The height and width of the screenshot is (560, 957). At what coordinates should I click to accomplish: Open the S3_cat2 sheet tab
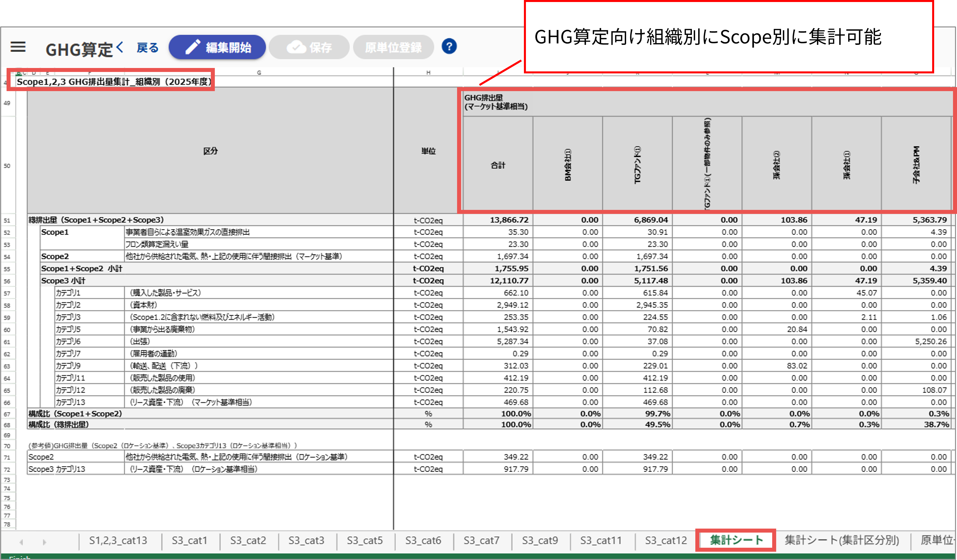(248, 540)
